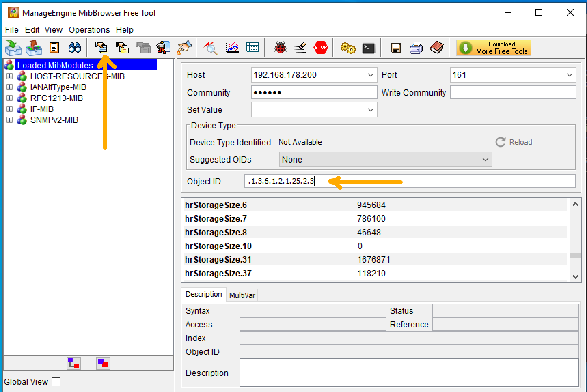Open the Suggested OIDs dropdown

pos(485,159)
